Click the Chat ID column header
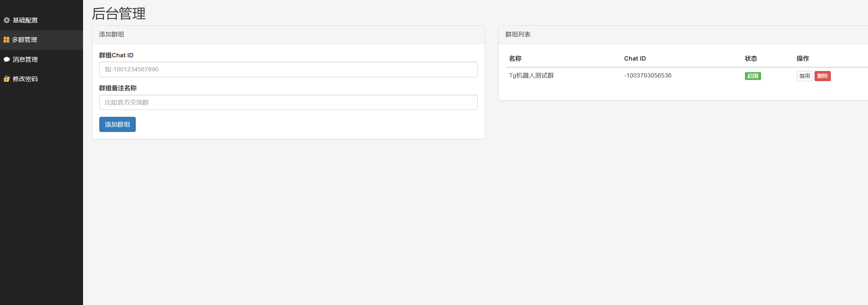 point(635,58)
